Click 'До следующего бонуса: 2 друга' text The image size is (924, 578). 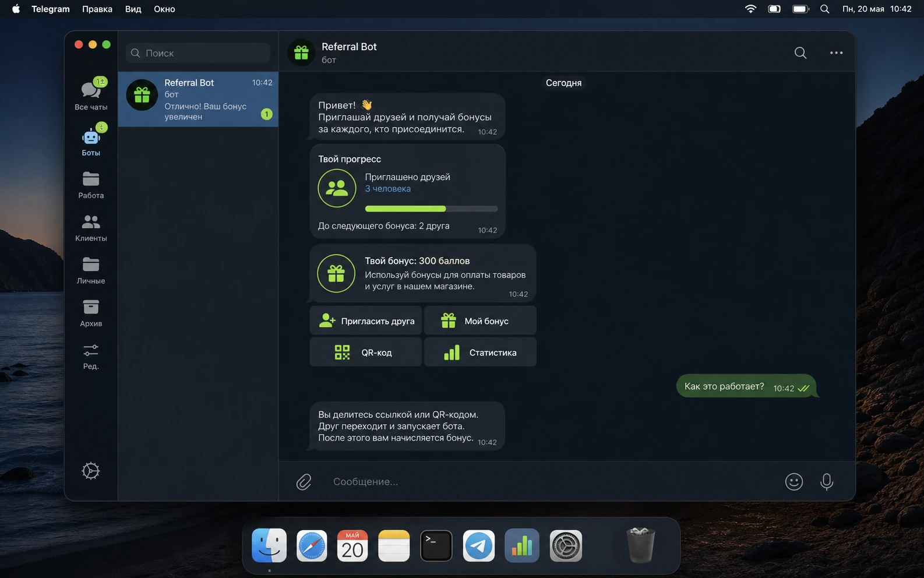pyautogui.click(x=383, y=226)
